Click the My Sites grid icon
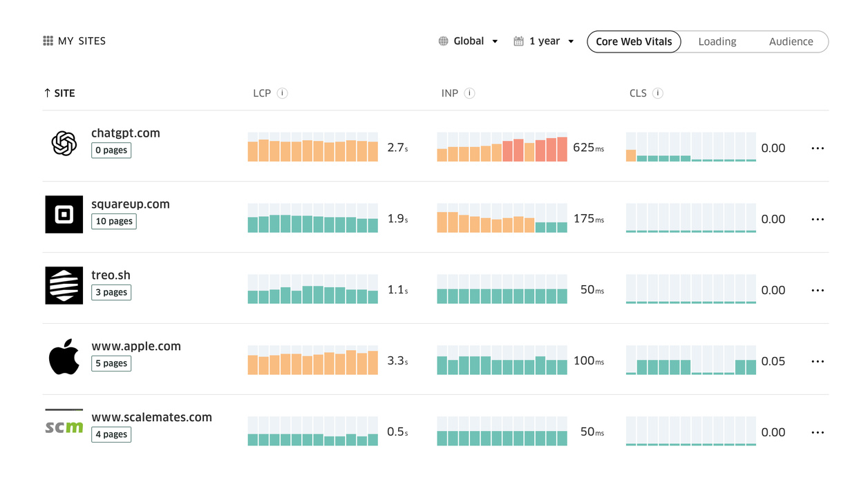 click(x=48, y=41)
